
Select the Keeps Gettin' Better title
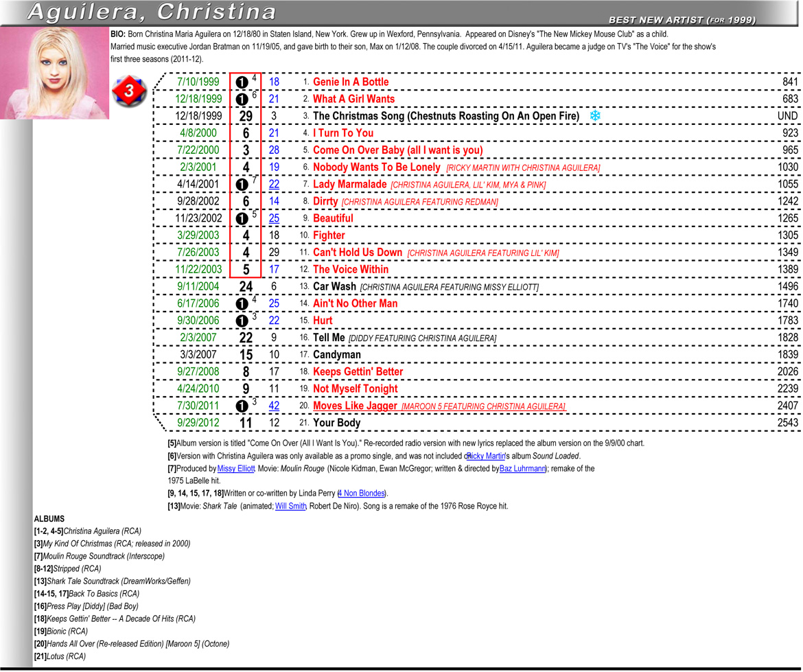358,372
